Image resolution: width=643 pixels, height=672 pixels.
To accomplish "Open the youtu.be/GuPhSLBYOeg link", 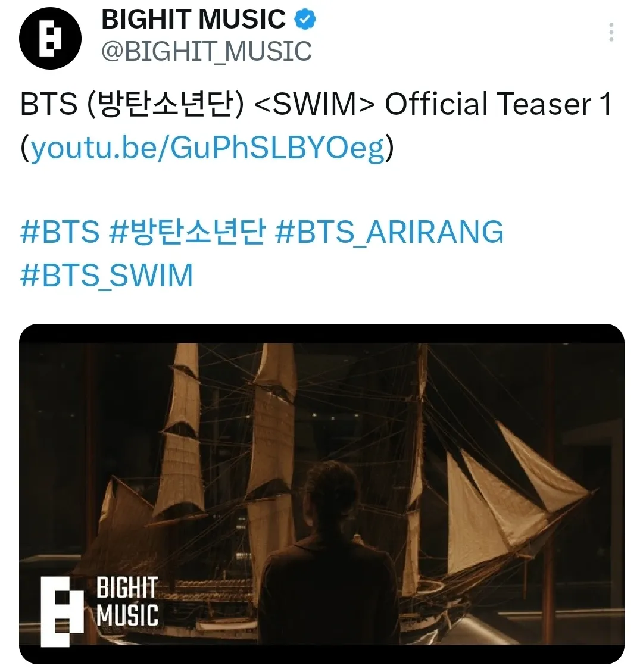I will [207, 148].
